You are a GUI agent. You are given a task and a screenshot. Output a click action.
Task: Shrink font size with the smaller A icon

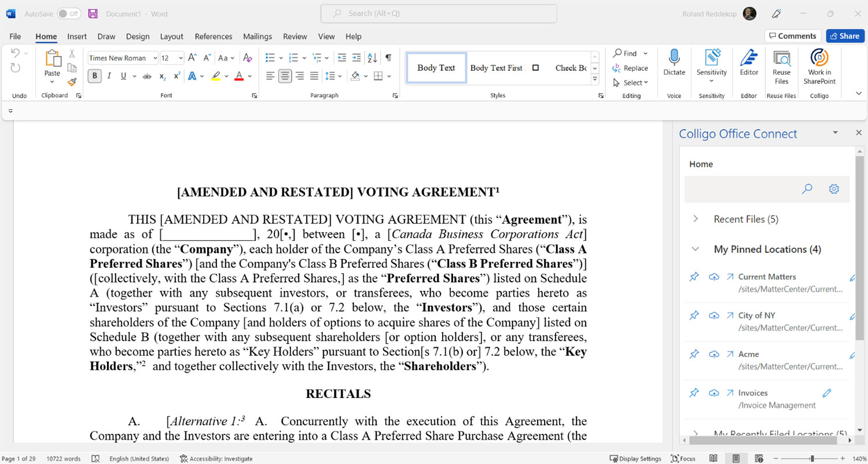207,58
